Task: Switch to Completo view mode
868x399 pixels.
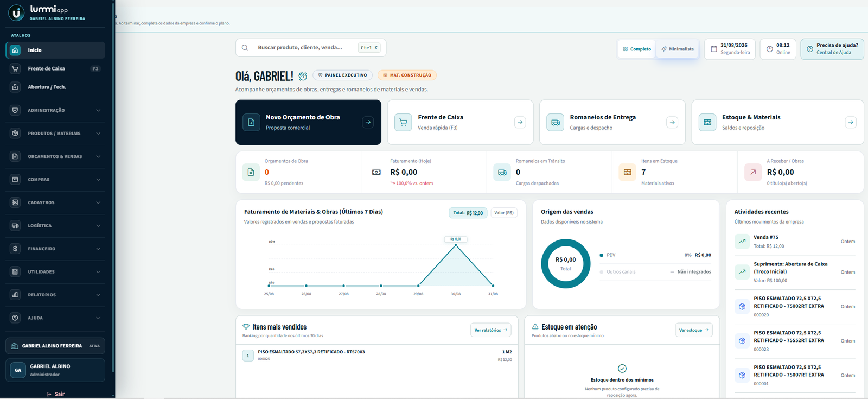Action: click(637, 49)
